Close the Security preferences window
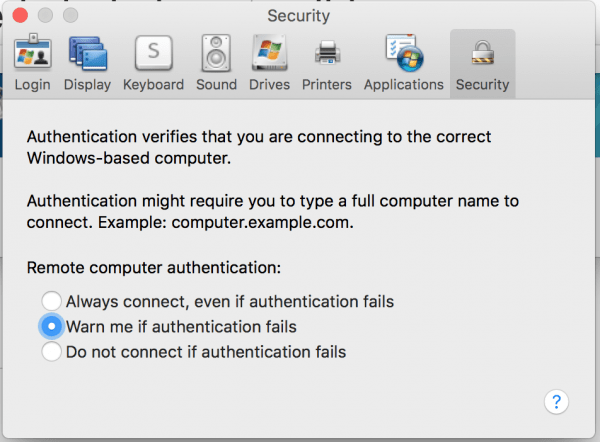The height and width of the screenshot is (442, 600). (x=20, y=16)
